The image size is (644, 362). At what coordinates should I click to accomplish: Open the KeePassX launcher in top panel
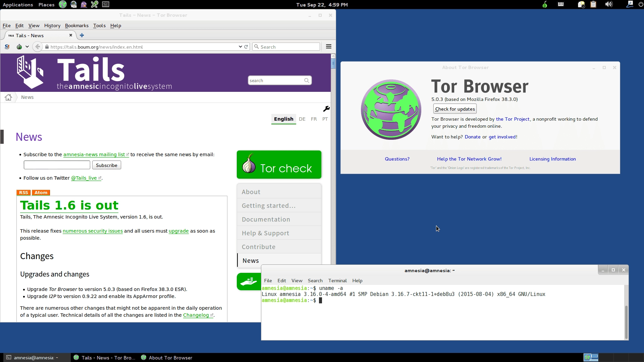95,4
